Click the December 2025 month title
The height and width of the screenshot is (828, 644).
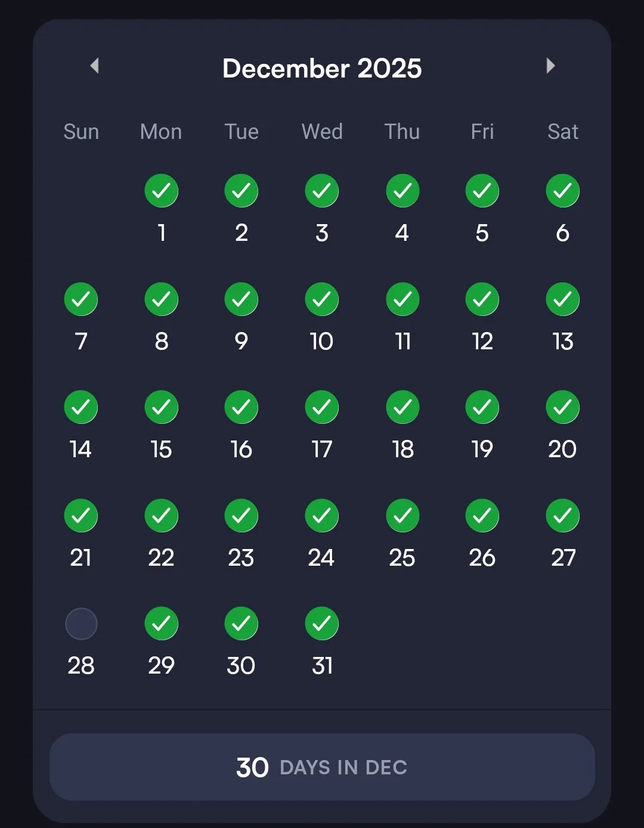coord(322,69)
